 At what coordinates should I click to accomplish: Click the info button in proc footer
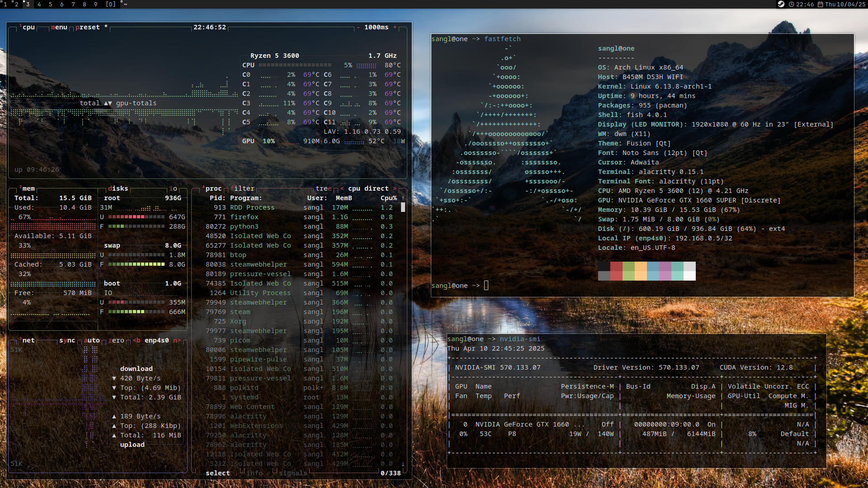click(254, 473)
